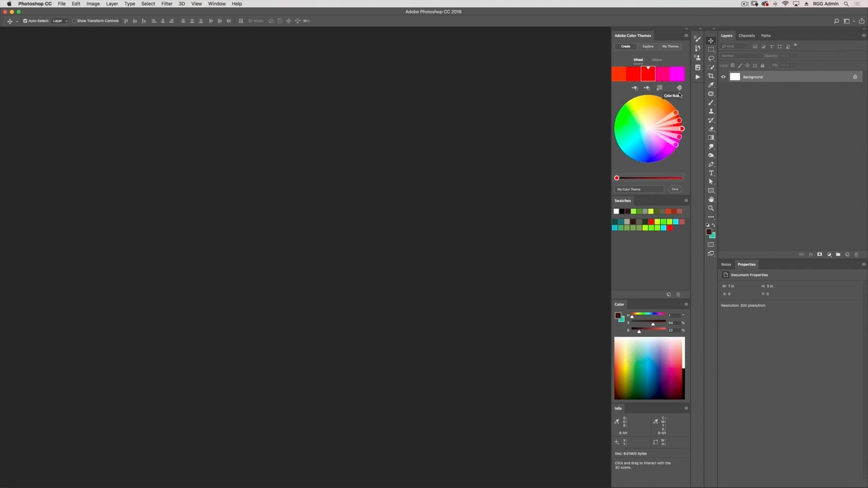
Task: Switch to Explore in Adobe Color Themes
Action: tap(648, 46)
